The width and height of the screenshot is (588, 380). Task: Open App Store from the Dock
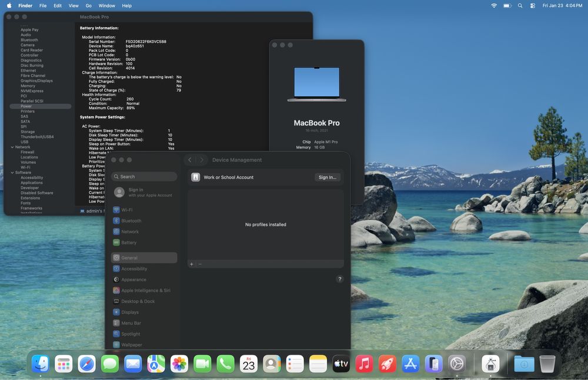coord(410,364)
